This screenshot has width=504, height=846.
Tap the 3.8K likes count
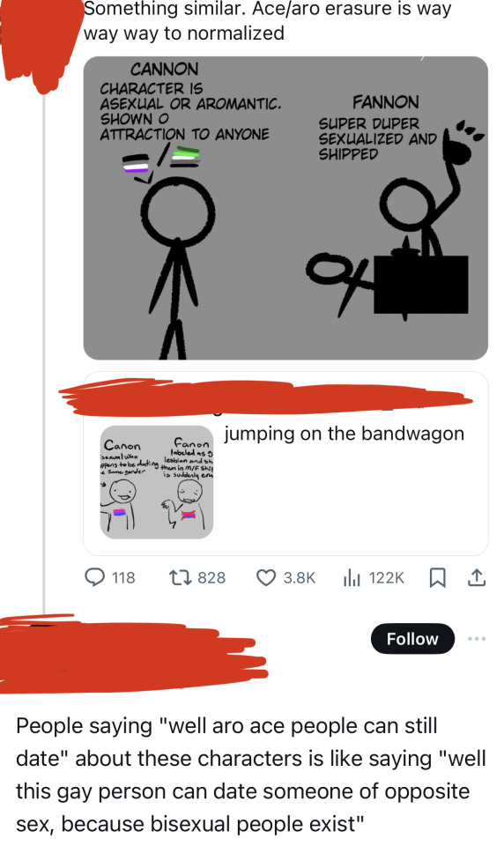coord(299,578)
